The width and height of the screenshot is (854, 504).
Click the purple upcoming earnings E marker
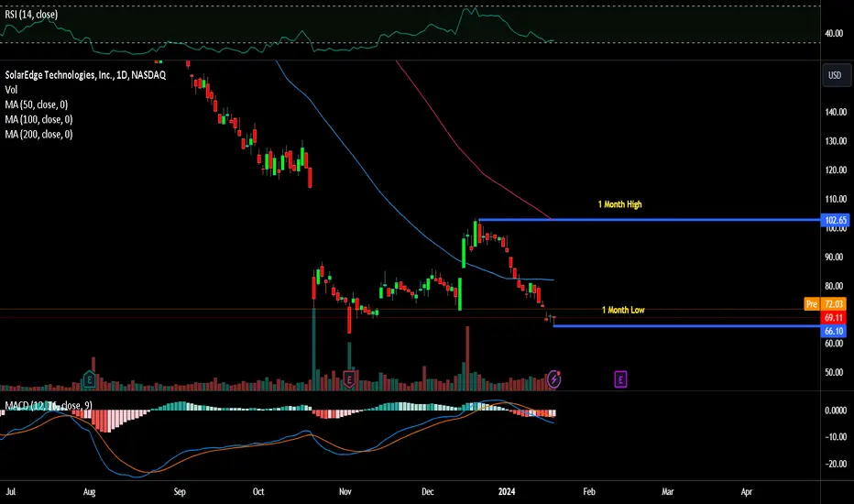click(620, 378)
